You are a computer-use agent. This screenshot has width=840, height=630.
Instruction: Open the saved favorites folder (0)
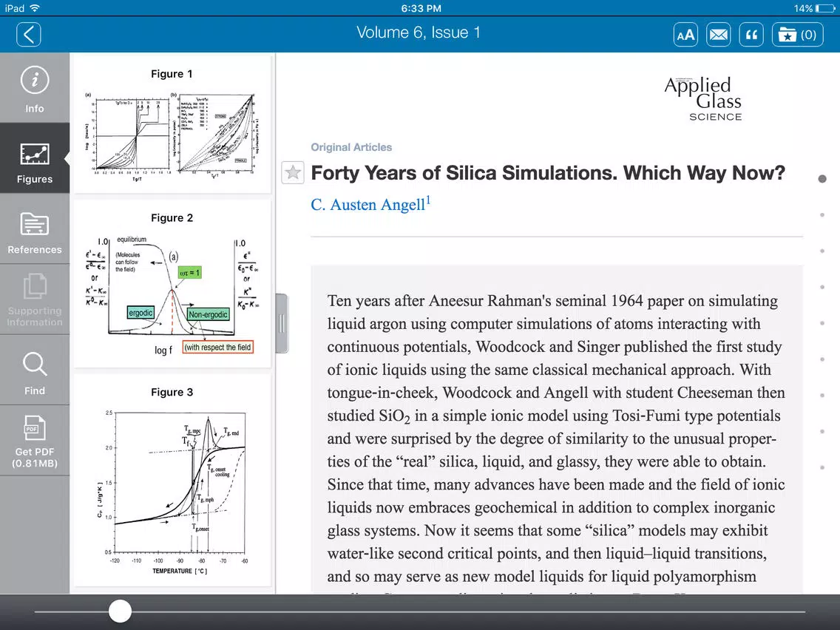(797, 35)
